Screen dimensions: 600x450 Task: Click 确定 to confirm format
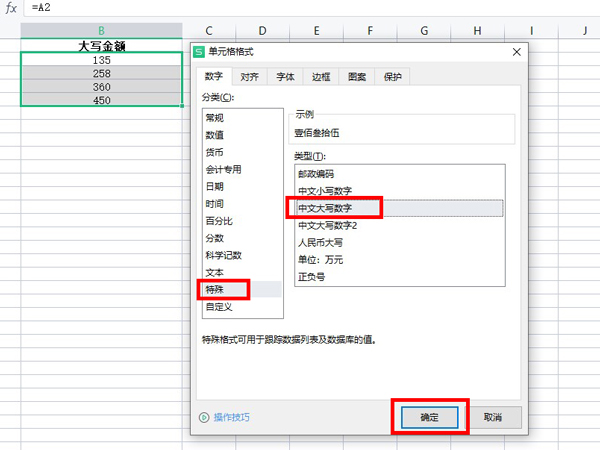[429, 417]
